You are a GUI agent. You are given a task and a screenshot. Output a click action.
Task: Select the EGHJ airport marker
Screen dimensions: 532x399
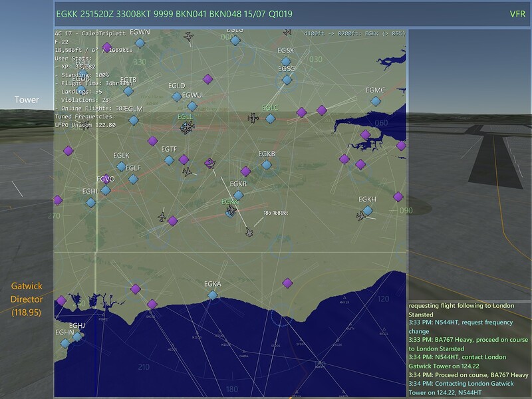tap(77, 336)
